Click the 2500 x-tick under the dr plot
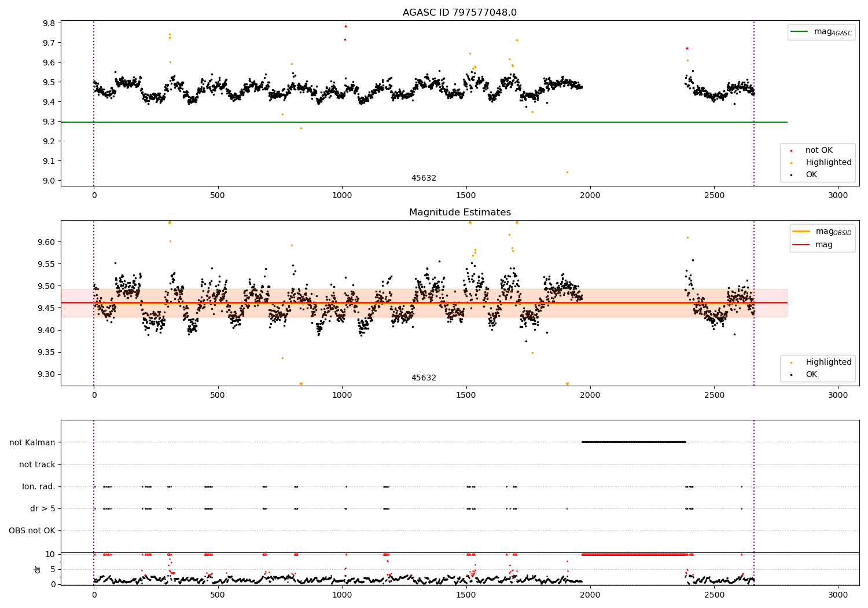 coord(714,595)
